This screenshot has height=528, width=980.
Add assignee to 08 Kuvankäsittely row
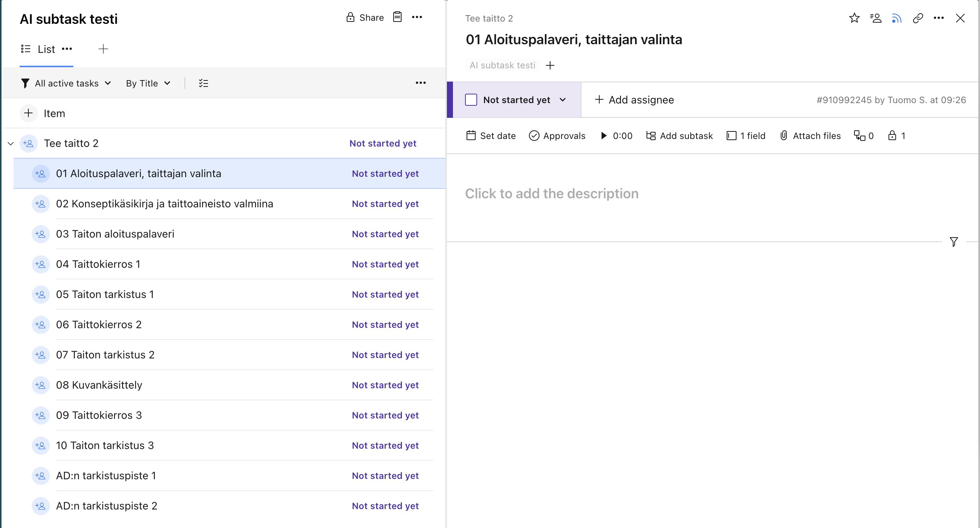pyautogui.click(x=40, y=385)
